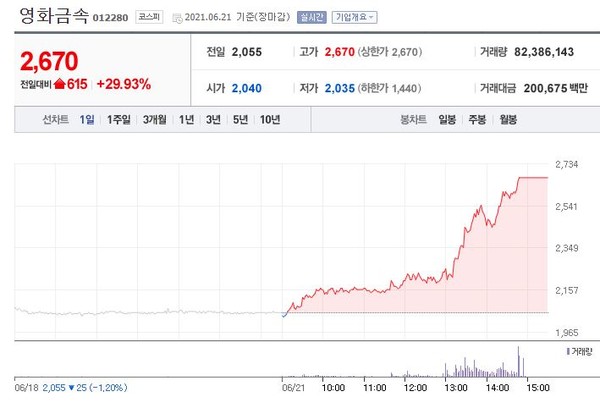Viewport: 600px width, 408px height.
Task: Click the calendar icon beside the date
Action: 177,17
